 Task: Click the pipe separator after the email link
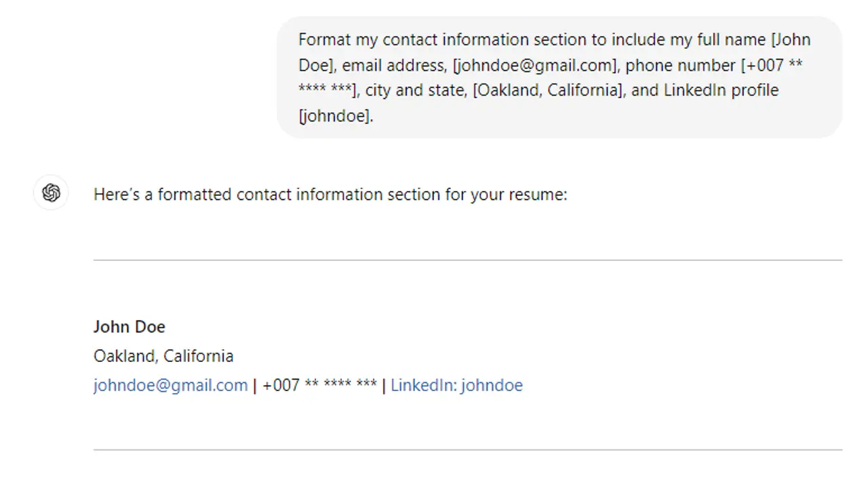point(255,386)
